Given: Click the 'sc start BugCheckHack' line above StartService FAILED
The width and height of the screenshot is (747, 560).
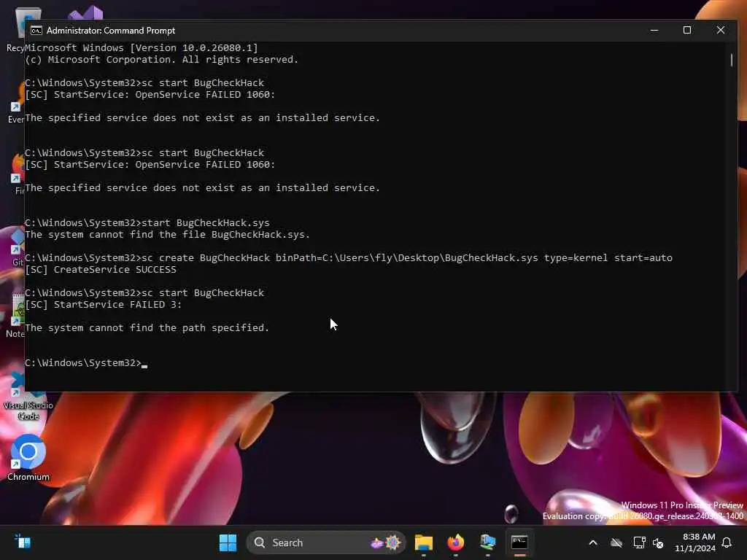Looking at the screenshot, I should [144, 293].
